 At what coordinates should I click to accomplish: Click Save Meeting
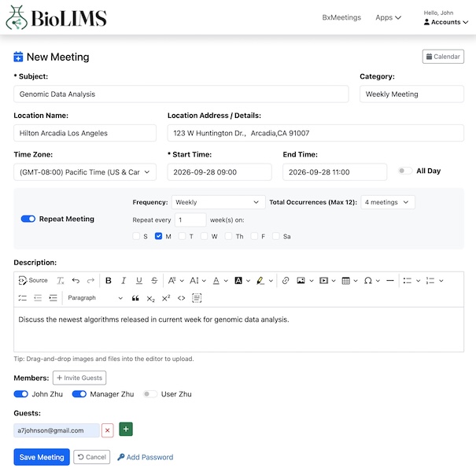click(x=42, y=457)
